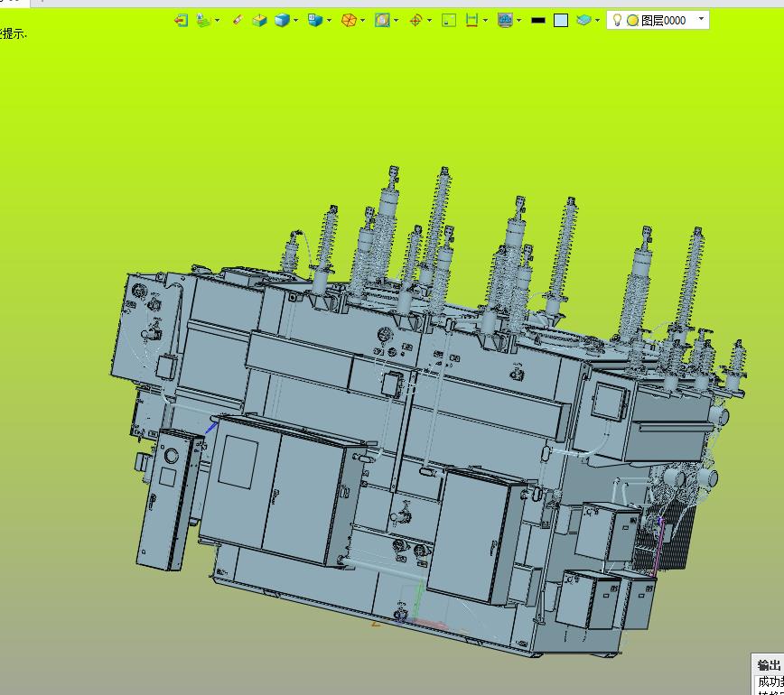
Task: Click the yellow-topped box icon
Action: pyautogui.click(x=259, y=21)
